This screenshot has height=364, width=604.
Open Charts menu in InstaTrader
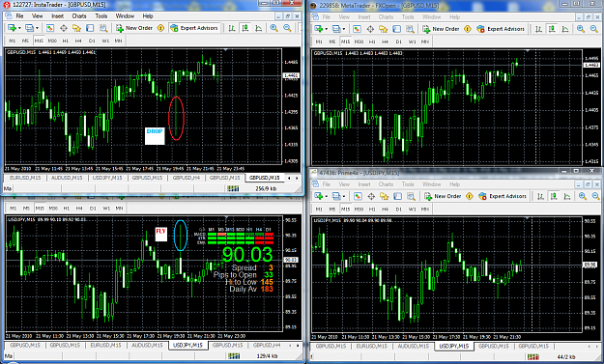pyautogui.click(x=79, y=16)
